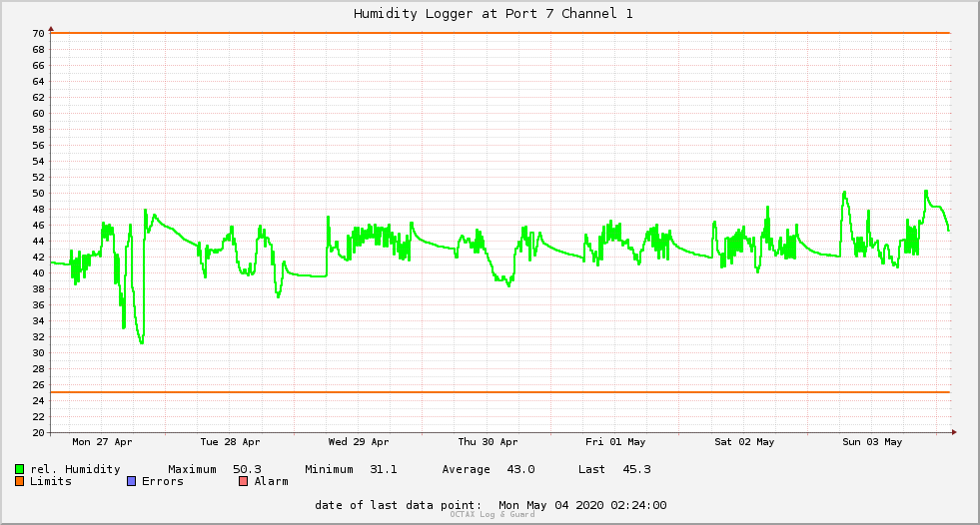Click the 'Minimum' statistic label

click(x=329, y=469)
